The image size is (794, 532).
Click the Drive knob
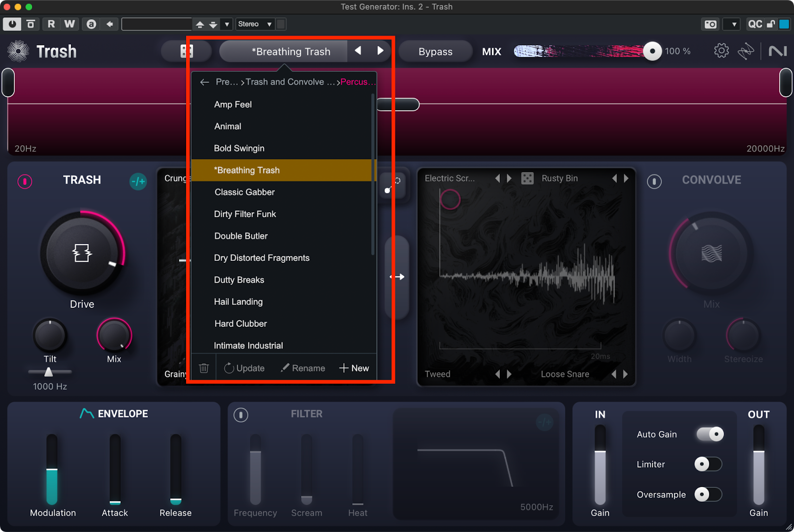82,253
